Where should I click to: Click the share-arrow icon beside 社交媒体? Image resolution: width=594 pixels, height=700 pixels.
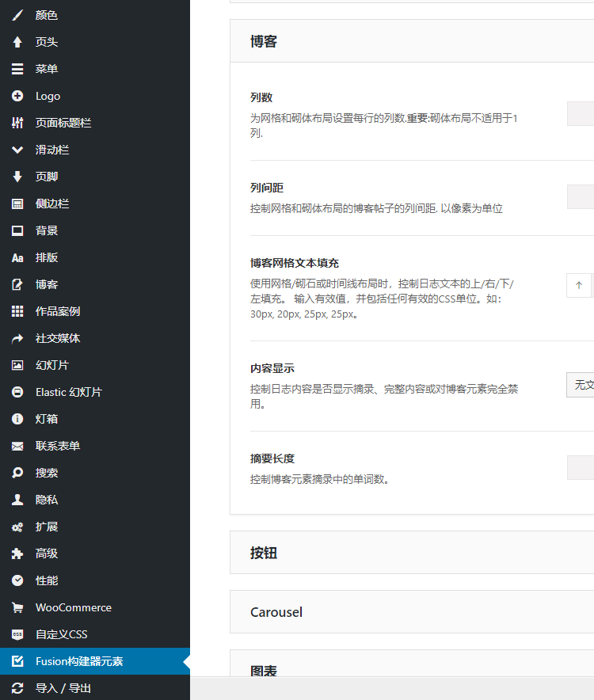point(17,338)
